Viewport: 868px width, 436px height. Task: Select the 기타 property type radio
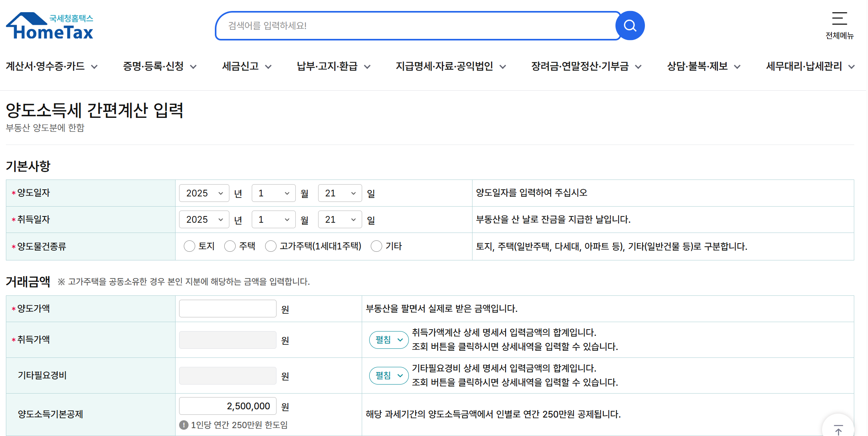point(376,246)
